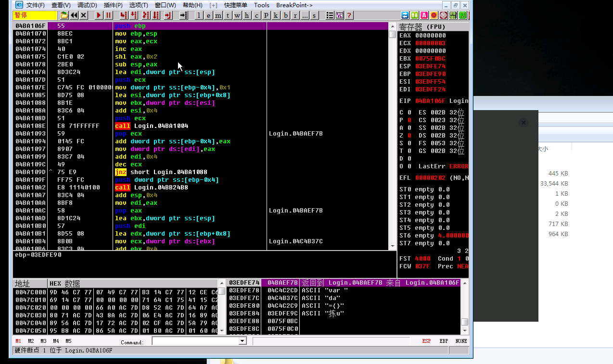Click the HEX 数据 column header
The image size is (613, 364).
(x=65, y=284)
